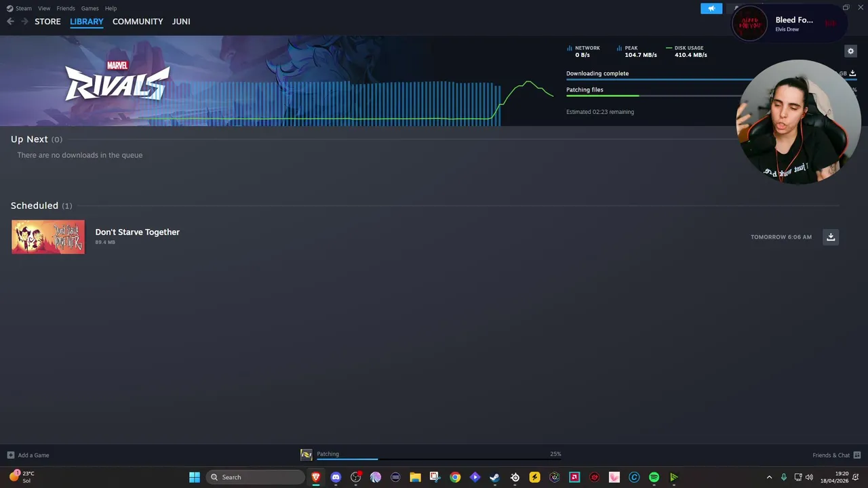Click the Estimated 02:23 remaining text
The image size is (868, 488).
[x=600, y=112]
